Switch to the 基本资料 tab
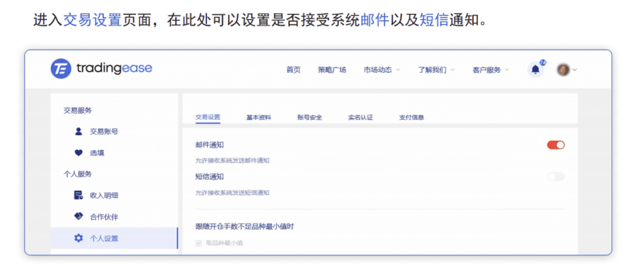Image resolution: width=644 pixels, height=277 pixels. click(x=258, y=117)
